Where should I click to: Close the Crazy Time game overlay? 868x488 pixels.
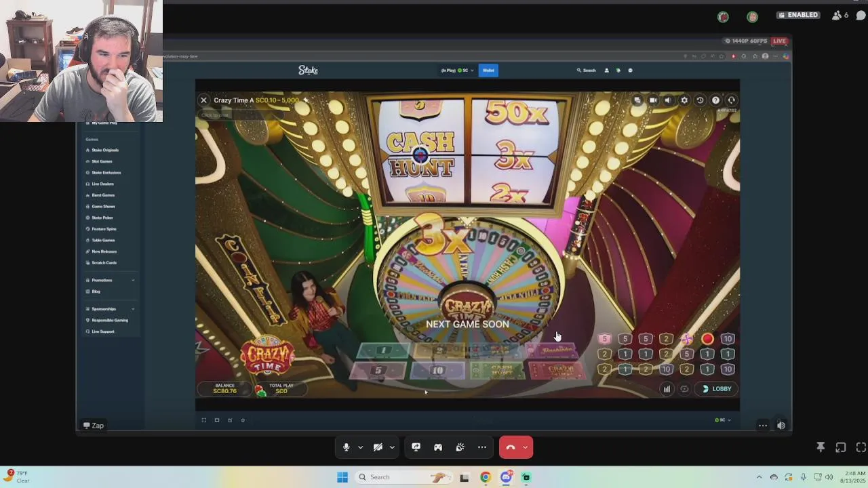pos(203,100)
